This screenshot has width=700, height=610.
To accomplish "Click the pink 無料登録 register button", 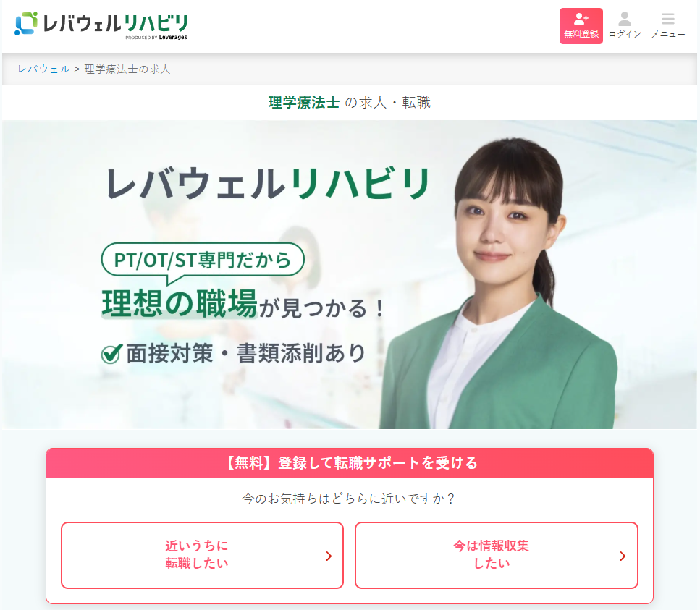I will pyautogui.click(x=581, y=26).
